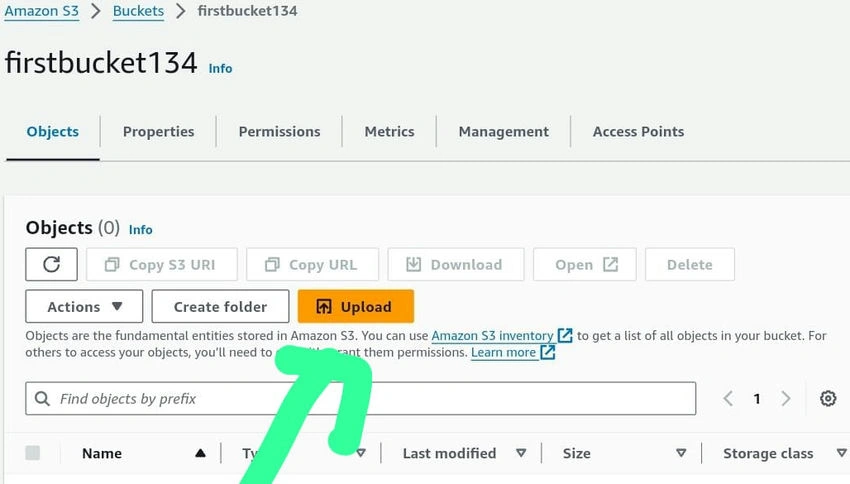This screenshot has height=484, width=850.
Task: Switch to the Access Points tab
Action: pos(638,132)
